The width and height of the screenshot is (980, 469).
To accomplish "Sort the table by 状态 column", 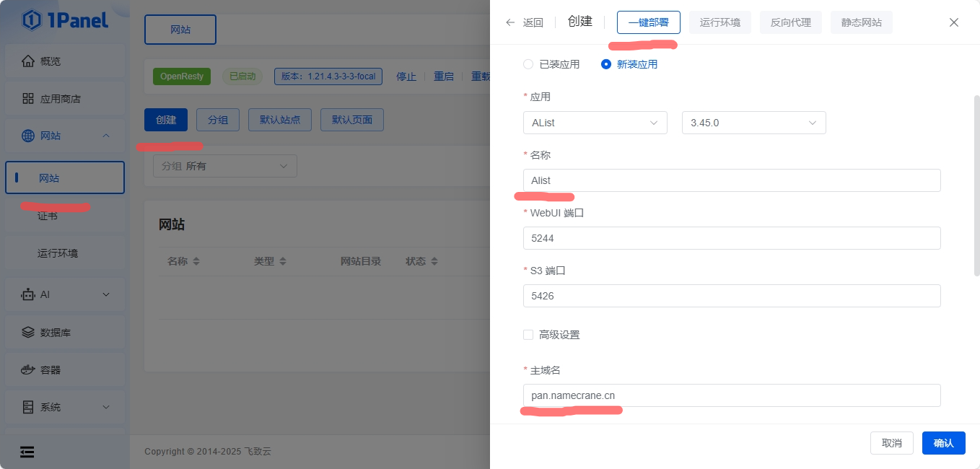I will pos(434,261).
